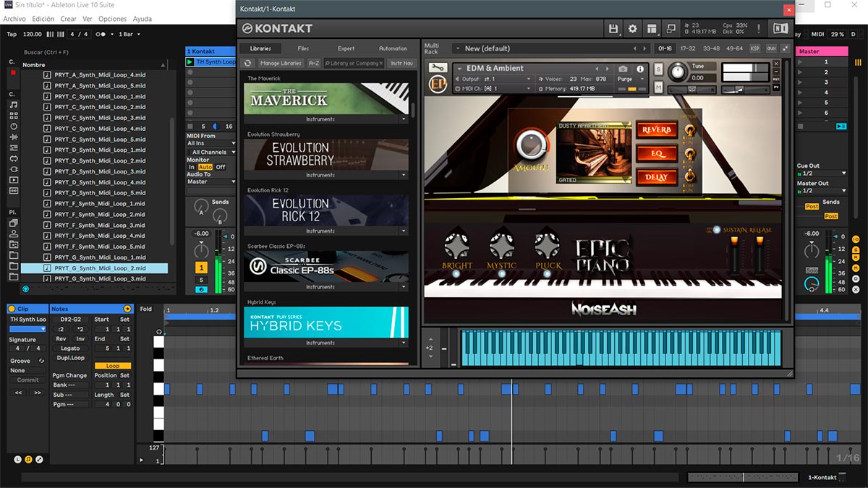868x488 pixels.
Task: Open Plug-ins category in browser sidebar
Action: [x=13, y=169]
